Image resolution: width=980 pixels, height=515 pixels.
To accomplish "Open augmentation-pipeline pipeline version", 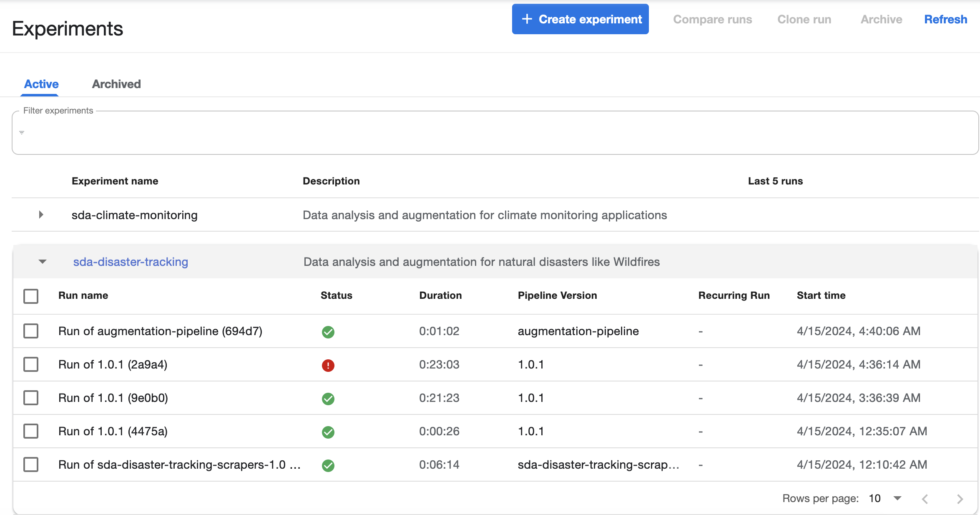I will [578, 331].
